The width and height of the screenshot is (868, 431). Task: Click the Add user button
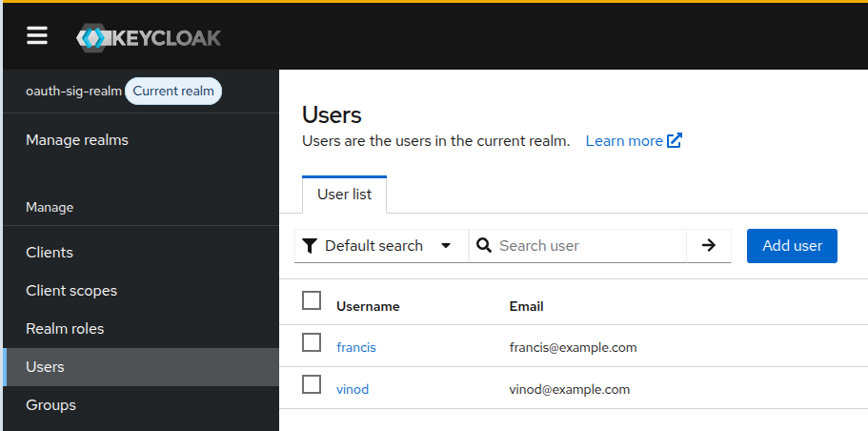792,246
